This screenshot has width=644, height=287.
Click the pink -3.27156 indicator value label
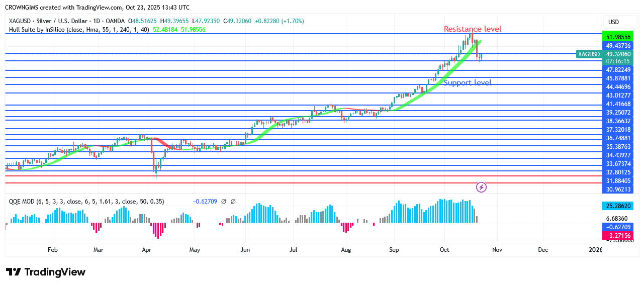[618, 235]
